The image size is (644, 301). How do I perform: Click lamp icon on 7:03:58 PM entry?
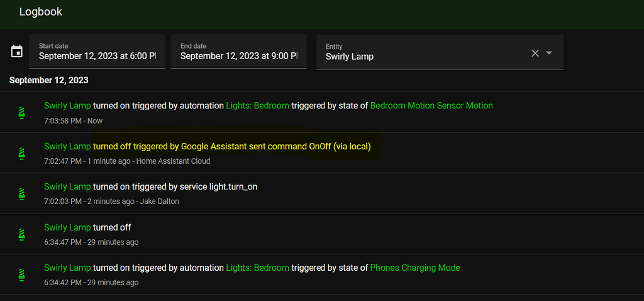22,113
